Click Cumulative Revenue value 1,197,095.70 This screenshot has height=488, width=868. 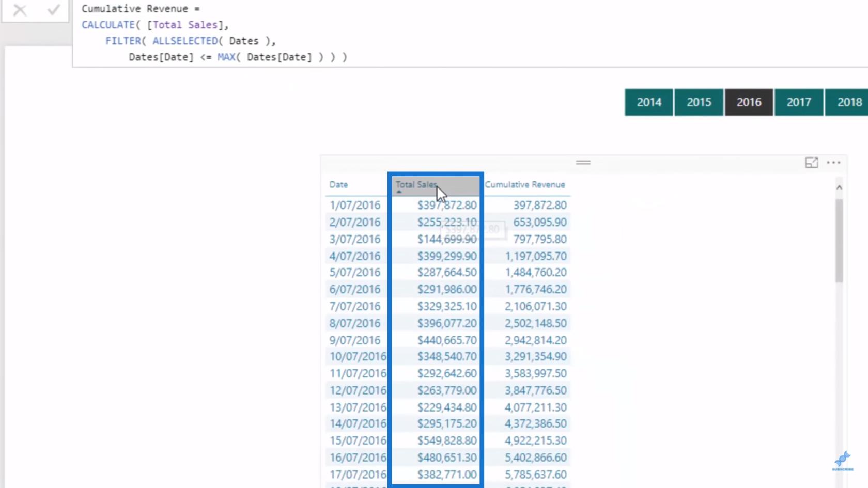pos(536,256)
